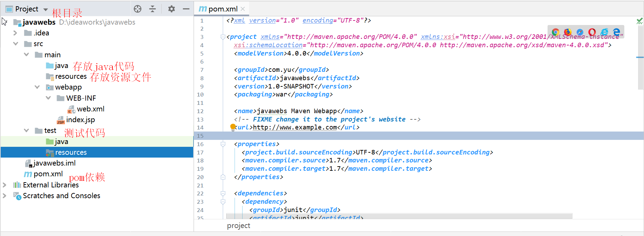Expand the .idea folder
This screenshot has width=644, height=236.
pos(15,33)
